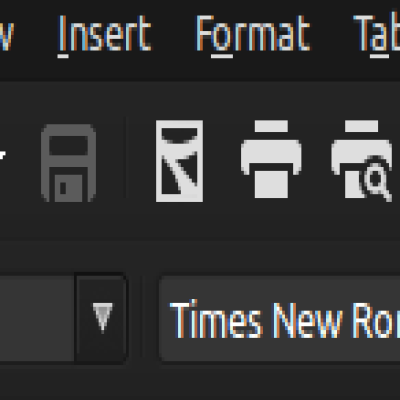Open the View menu at left edge

click(7, 33)
